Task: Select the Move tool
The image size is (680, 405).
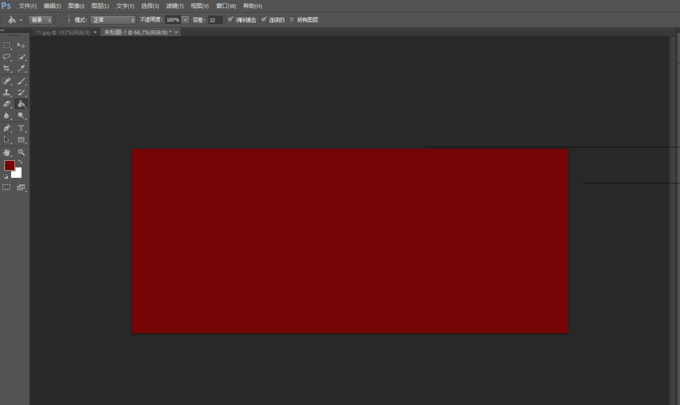Action: [21, 46]
